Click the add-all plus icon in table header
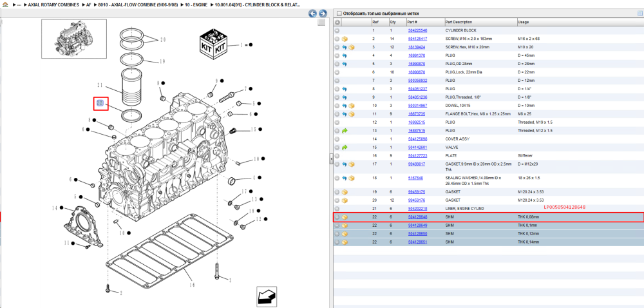 (337, 22)
